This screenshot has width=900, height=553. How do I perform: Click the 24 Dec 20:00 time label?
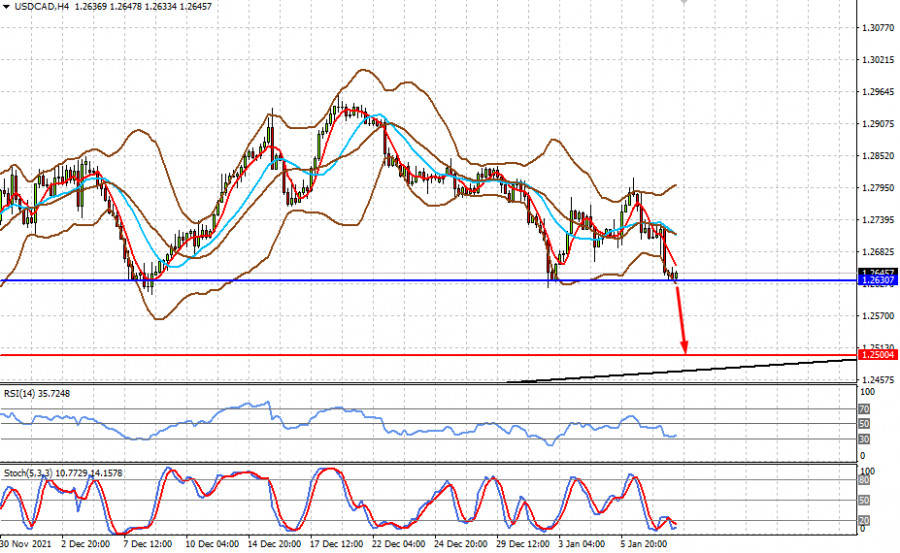[x=461, y=544]
